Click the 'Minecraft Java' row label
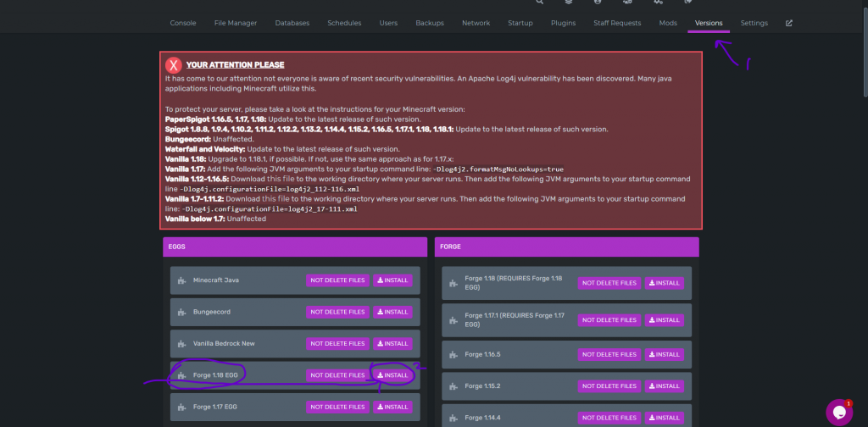 (216, 280)
